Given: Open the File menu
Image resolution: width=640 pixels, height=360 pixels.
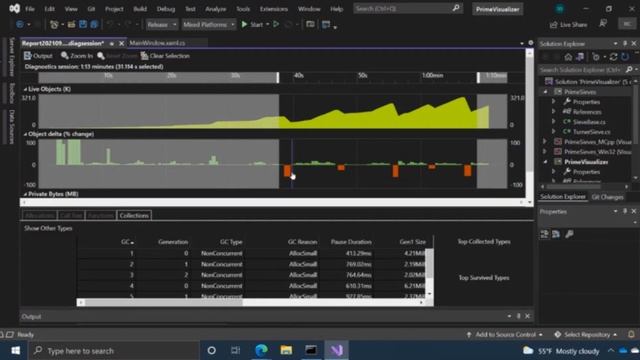Looking at the screenshot, I should click(x=30, y=9).
